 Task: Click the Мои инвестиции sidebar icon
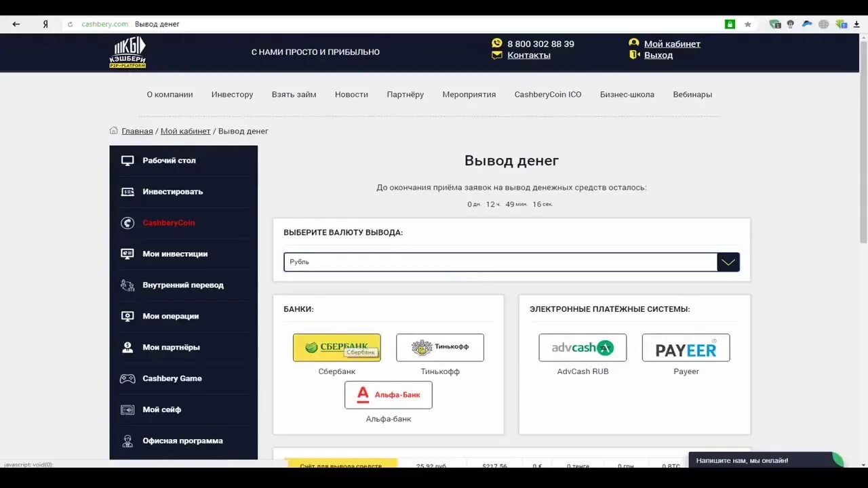coord(127,254)
